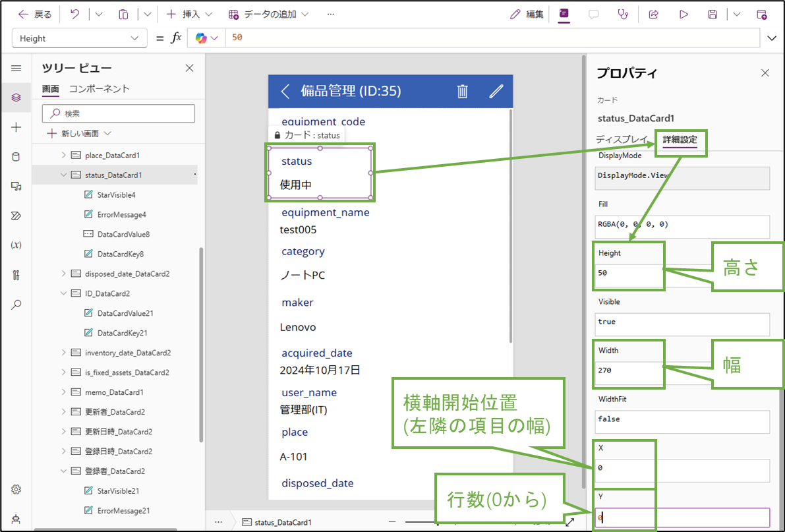The height and width of the screenshot is (532, 785).
Task: Open Power Automate icon in left rail
Action: (x=16, y=216)
